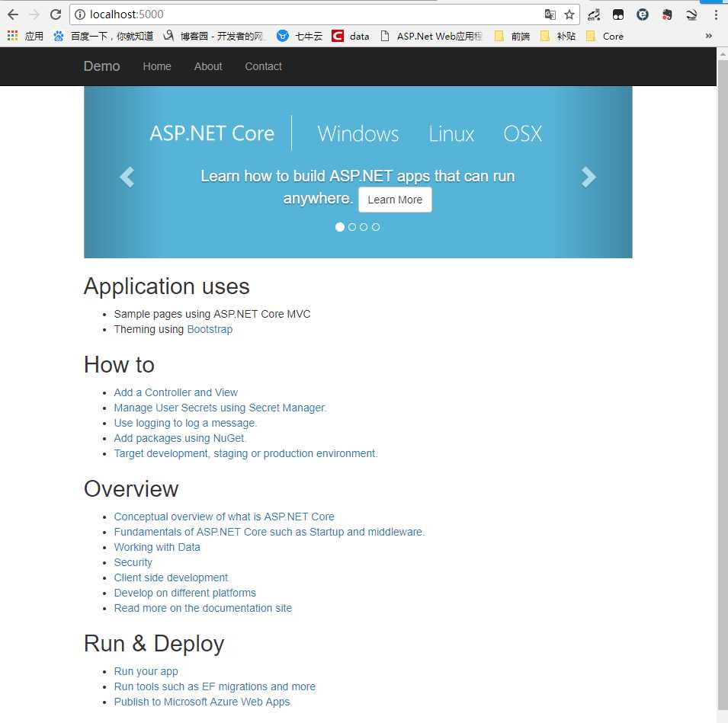Click the first extension icon after the star
Viewport: 728px width, 723px height.
[593, 14]
